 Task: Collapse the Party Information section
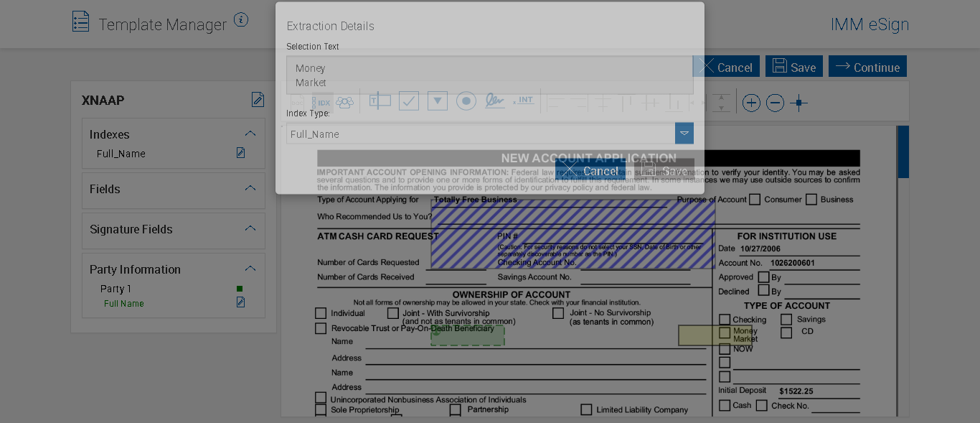250,269
